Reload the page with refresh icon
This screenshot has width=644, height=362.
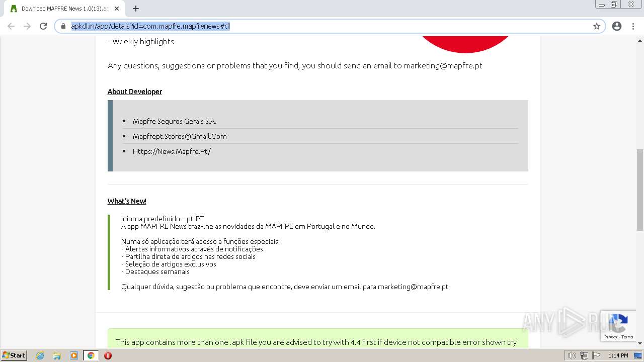pyautogui.click(x=43, y=26)
